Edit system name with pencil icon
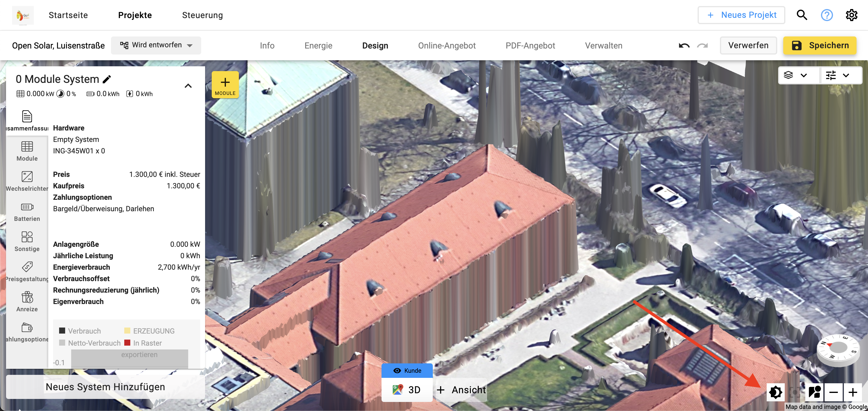The height and width of the screenshot is (411, 868). (x=107, y=79)
